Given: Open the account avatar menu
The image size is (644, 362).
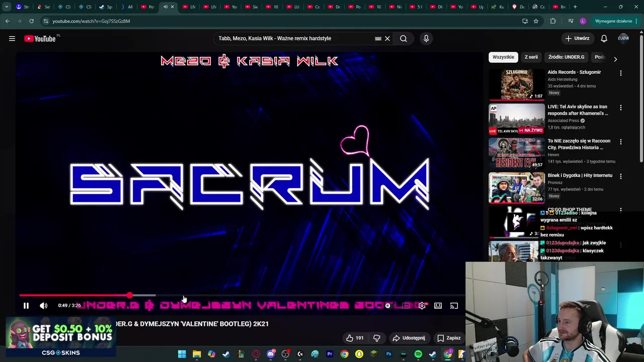Looking at the screenshot, I should pos(623,39).
